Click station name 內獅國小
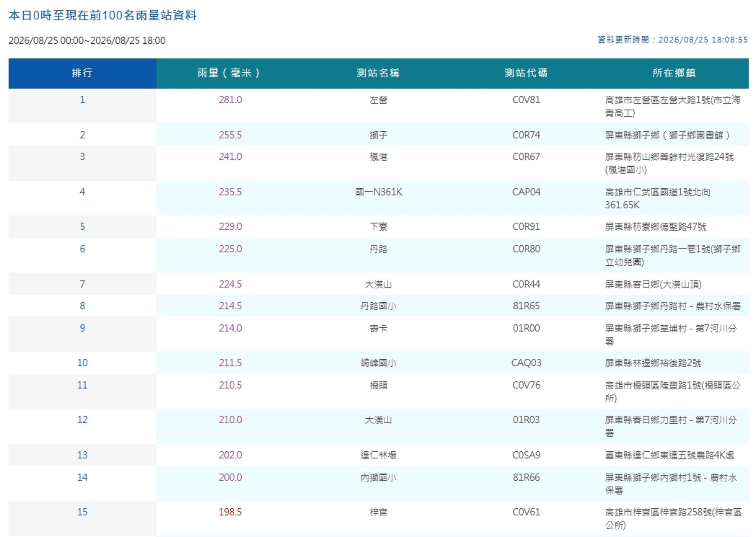The image size is (756, 537). 378,478
